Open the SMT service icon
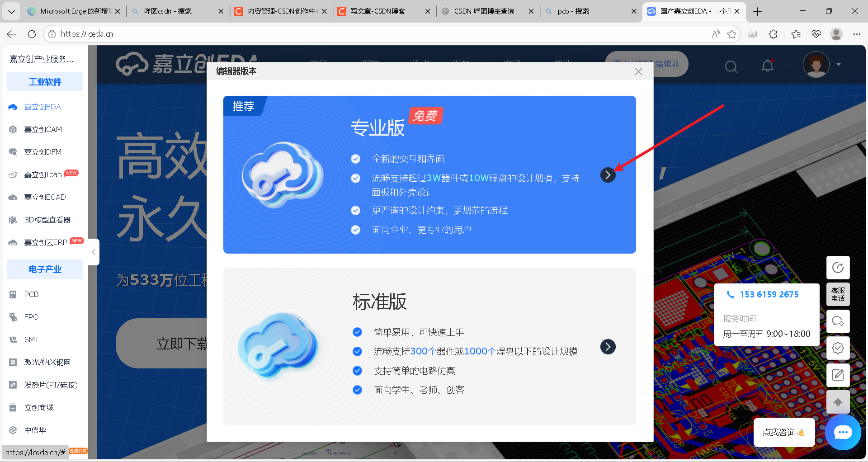 click(x=12, y=339)
